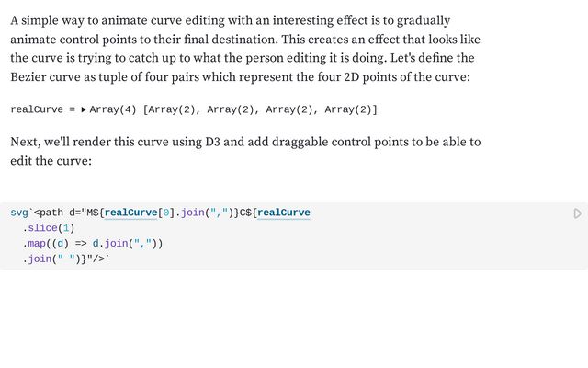This screenshot has width=588, height=368.
Task: Click the svg tag at the start of the code
Action: [19, 213]
